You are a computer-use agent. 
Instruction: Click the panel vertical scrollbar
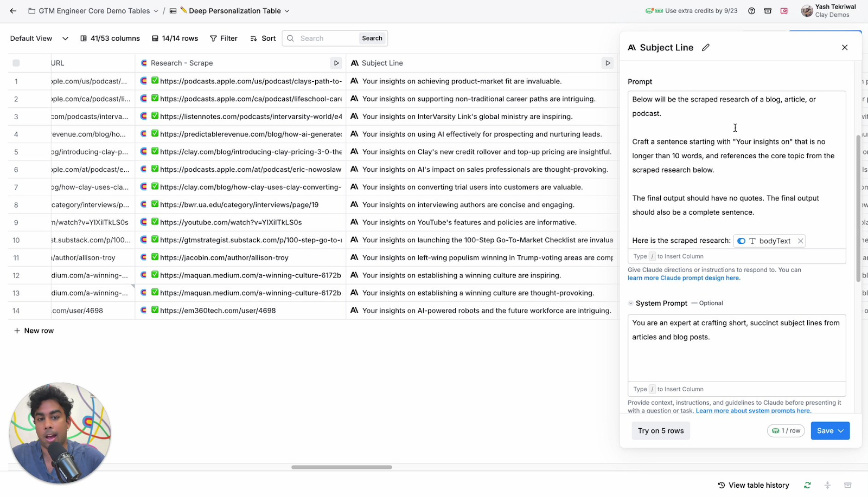[858, 209]
